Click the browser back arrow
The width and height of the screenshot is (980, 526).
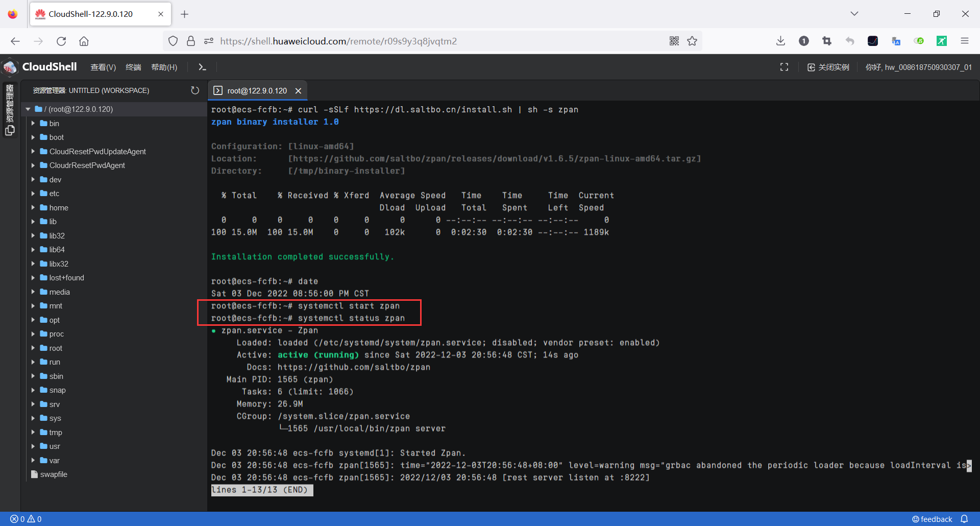click(15, 41)
